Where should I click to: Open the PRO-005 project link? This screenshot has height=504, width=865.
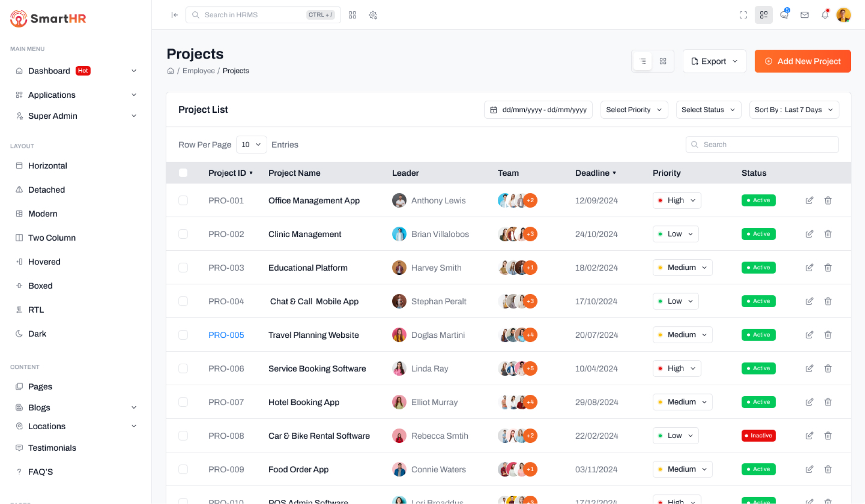pos(226,335)
